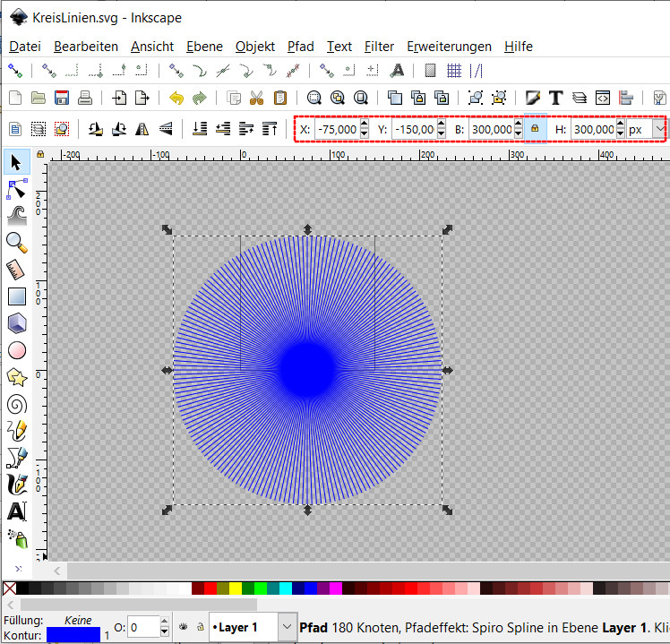Toggle the width/height ratio lock

click(535, 130)
